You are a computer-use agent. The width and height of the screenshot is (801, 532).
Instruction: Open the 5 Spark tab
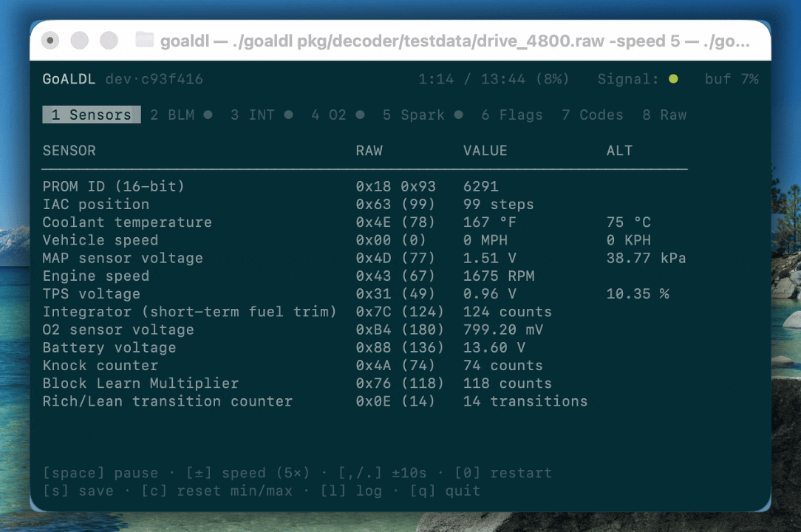point(414,115)
